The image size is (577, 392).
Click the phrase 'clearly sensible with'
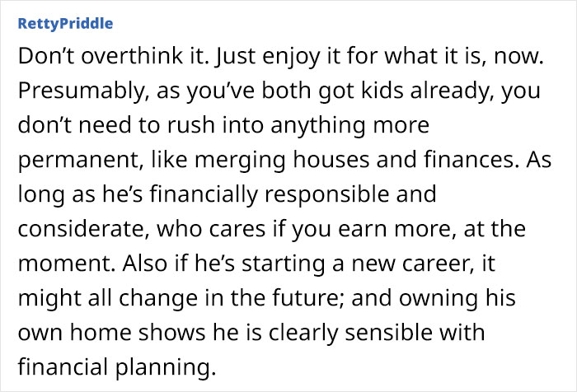pyautogui.click(x=377, y=333)
